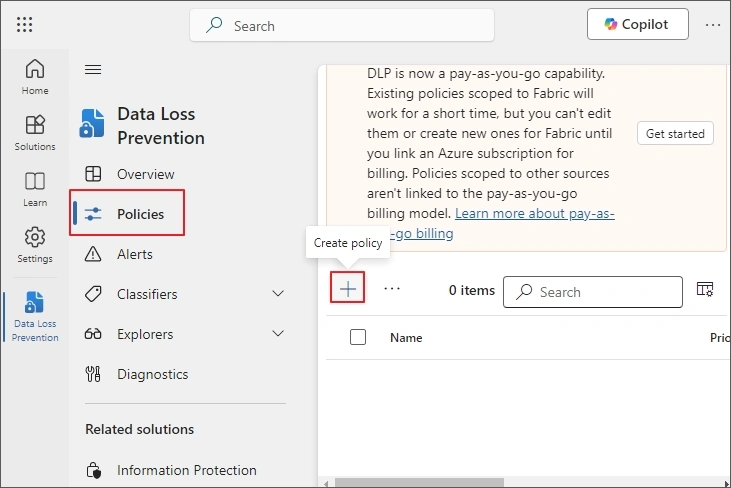
Task: Click the 0 items count label
Action: point(472,290)
